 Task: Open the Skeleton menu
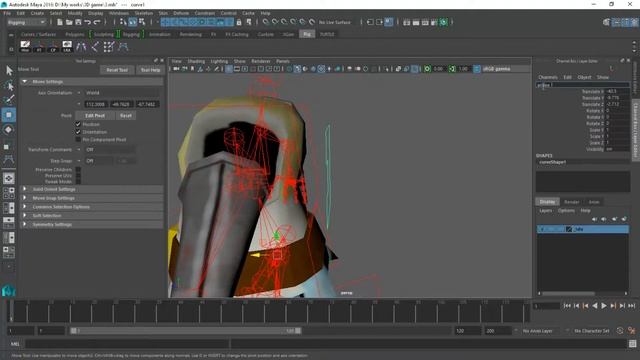pyautogui.click(x=144, y=13)
